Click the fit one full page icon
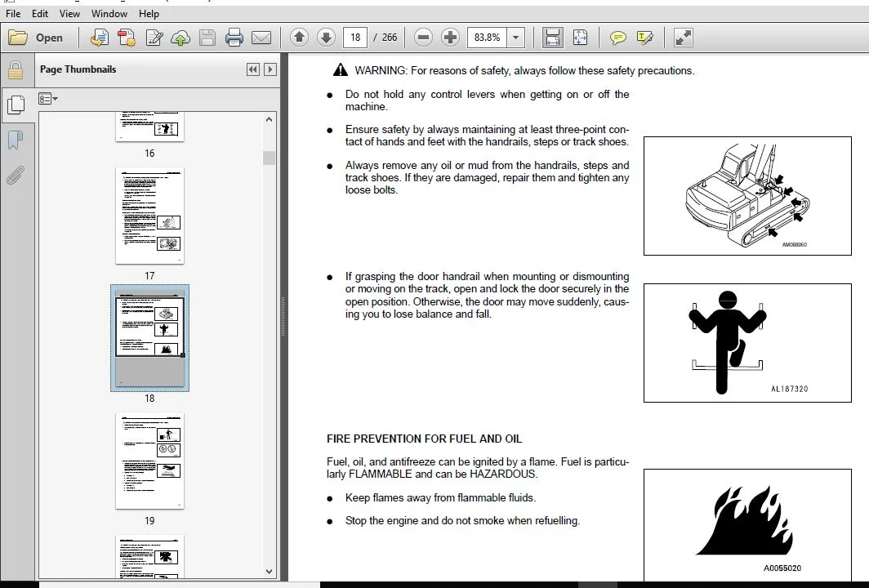Screen dimensions: 869x588 pos(580,38)
